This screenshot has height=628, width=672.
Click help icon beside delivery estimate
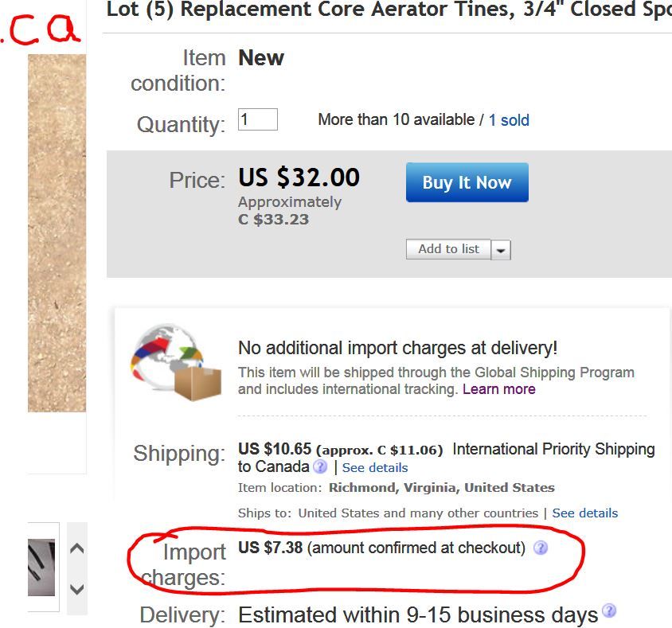coord(609,610)
